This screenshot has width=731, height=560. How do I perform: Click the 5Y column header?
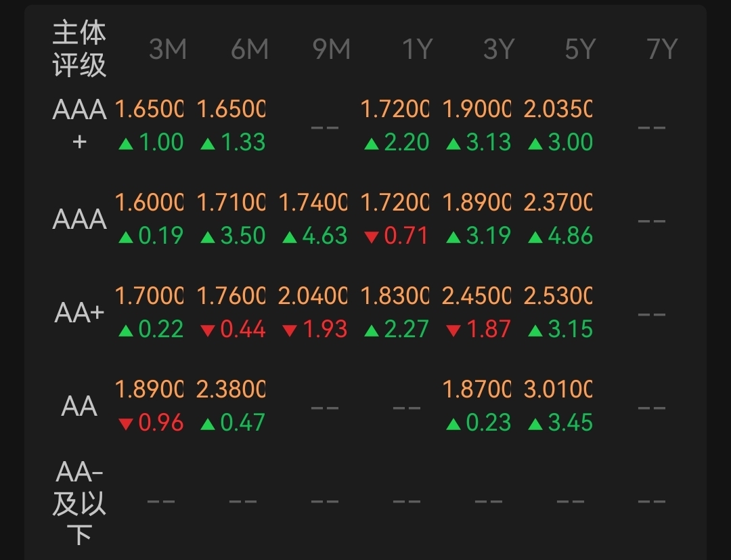pos(580,49)
